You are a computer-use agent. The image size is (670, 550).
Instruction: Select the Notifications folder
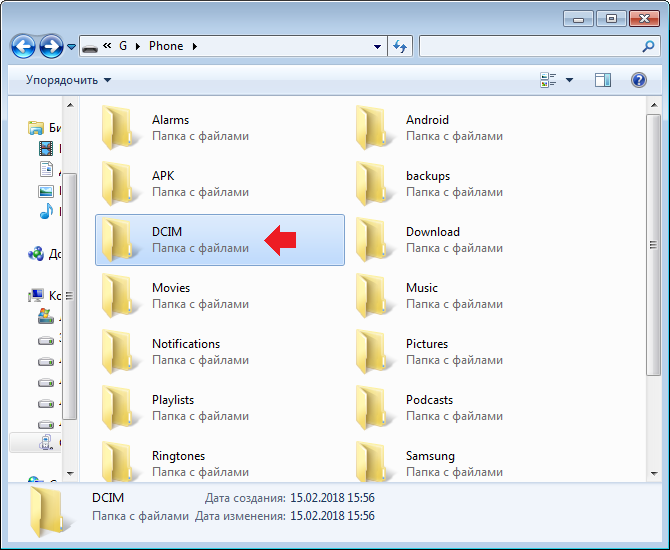click(220, 352)
